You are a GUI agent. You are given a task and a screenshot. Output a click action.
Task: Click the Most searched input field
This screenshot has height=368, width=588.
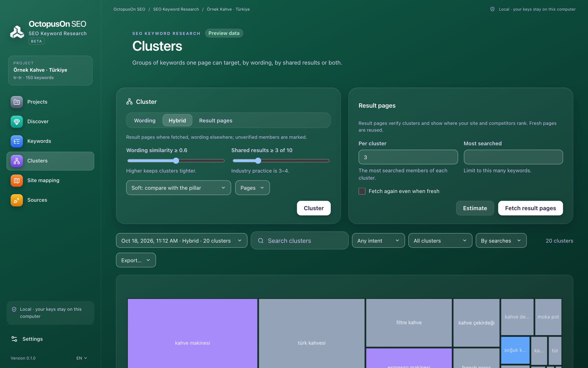[513, 157]
